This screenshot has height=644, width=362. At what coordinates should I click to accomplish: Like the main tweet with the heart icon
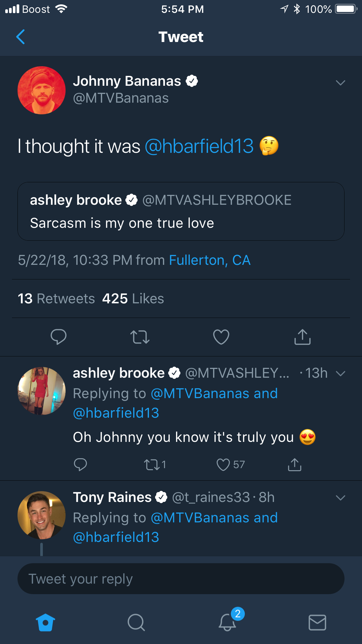(x=221, y=337)
